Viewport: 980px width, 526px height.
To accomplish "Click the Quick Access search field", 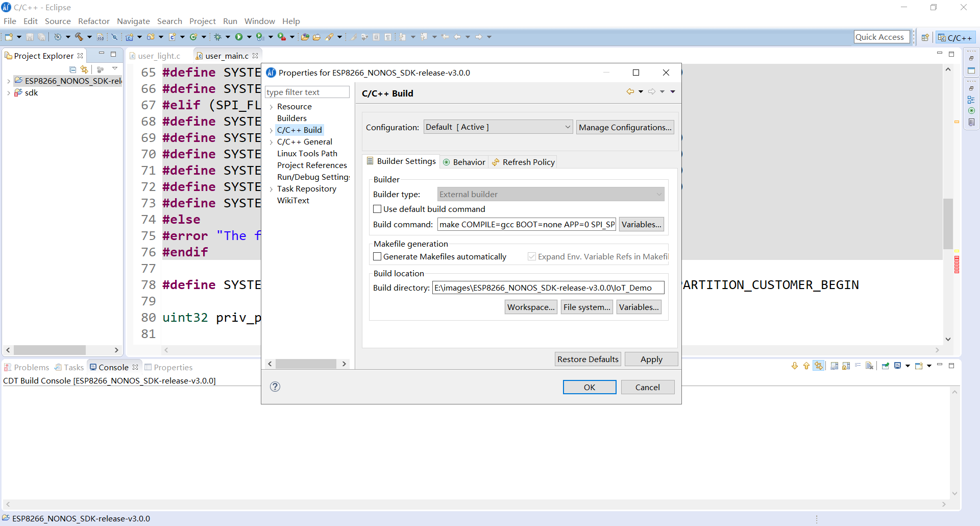I will (x=881, y=37).
